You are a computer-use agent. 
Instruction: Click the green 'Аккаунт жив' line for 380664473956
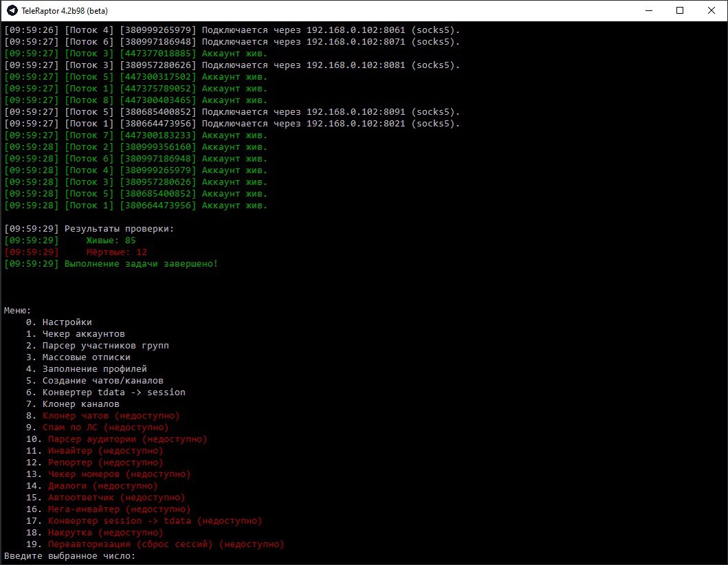click(x=136, y=206)
